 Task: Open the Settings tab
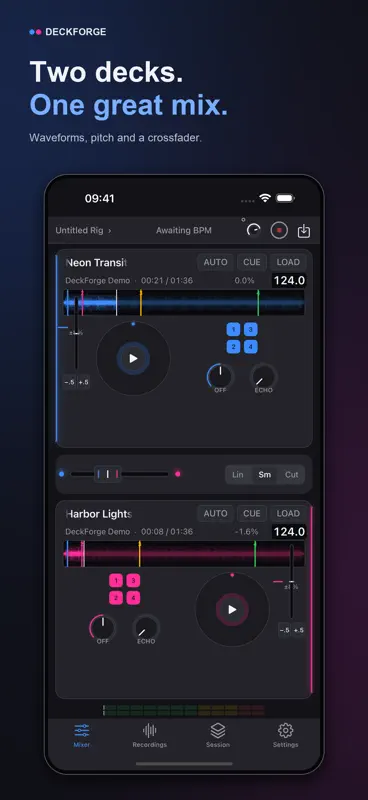285,735
